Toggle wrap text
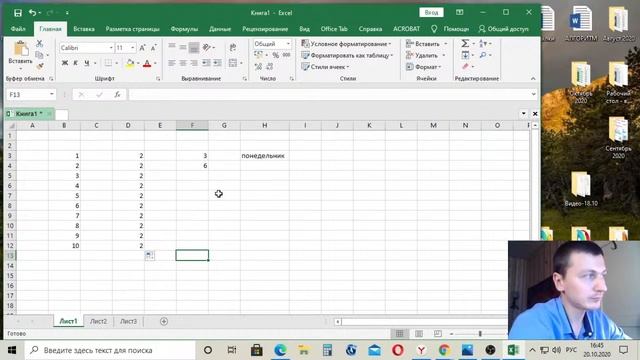 click(233, 48)
